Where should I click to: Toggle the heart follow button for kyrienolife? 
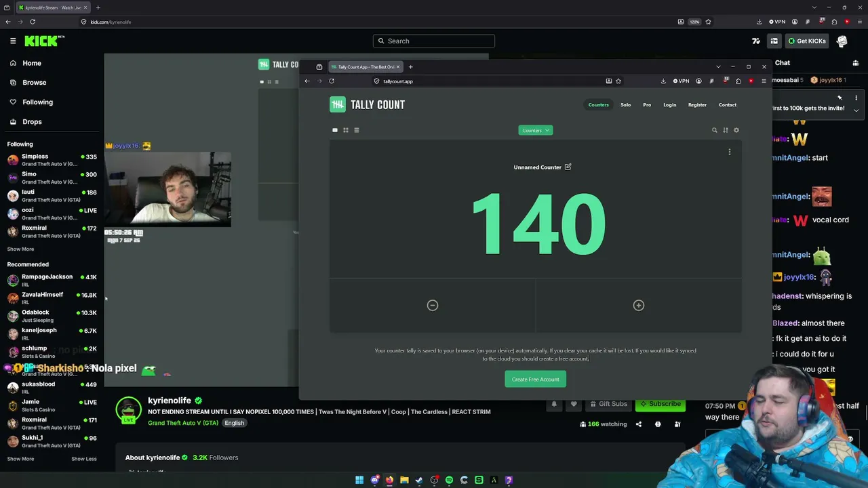[574, 404]
